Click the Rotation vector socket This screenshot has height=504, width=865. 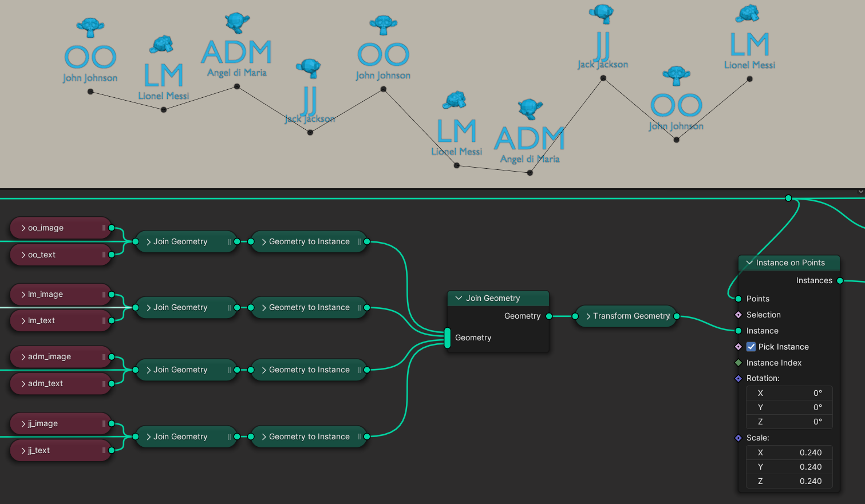738,378
